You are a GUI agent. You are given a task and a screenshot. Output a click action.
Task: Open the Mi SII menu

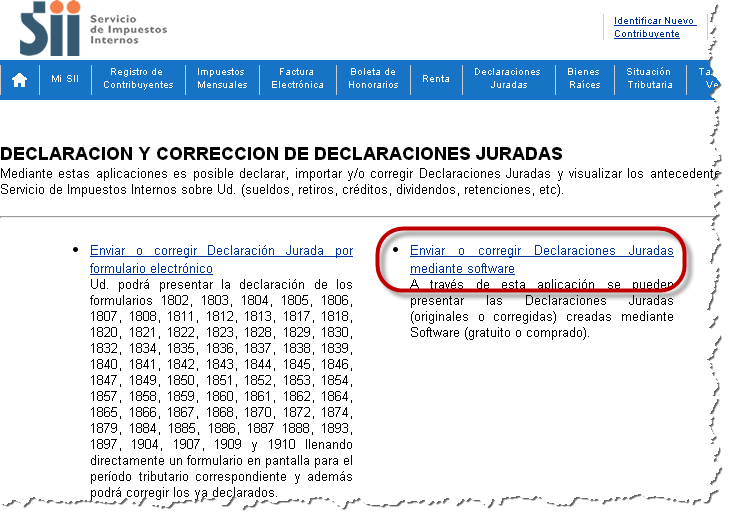pyautogui.click(x=65, y=79)
